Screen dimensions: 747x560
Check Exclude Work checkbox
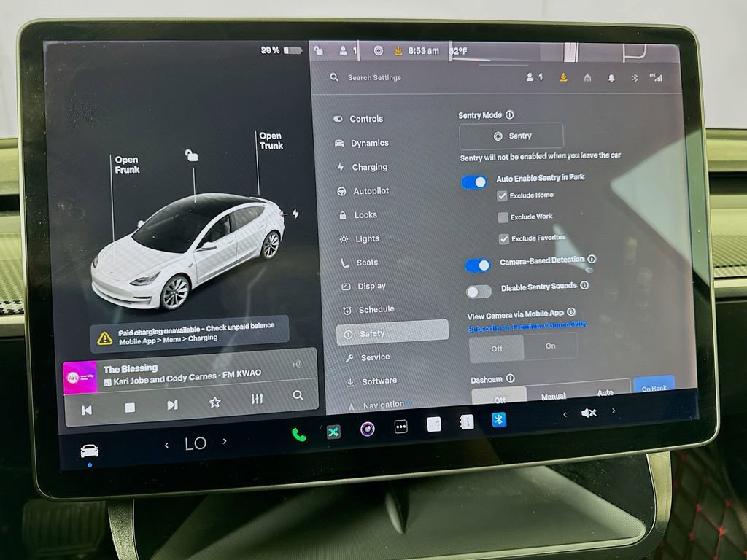[503, 217]
